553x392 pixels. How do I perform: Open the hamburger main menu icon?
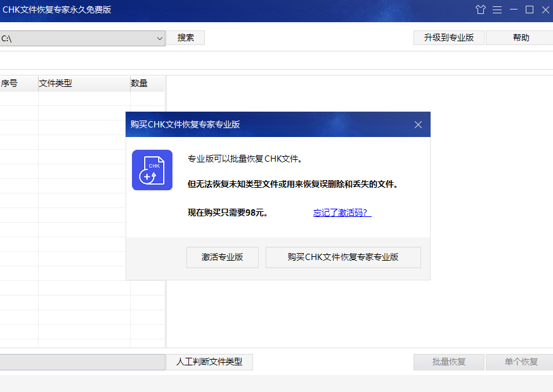coord(497,10)
